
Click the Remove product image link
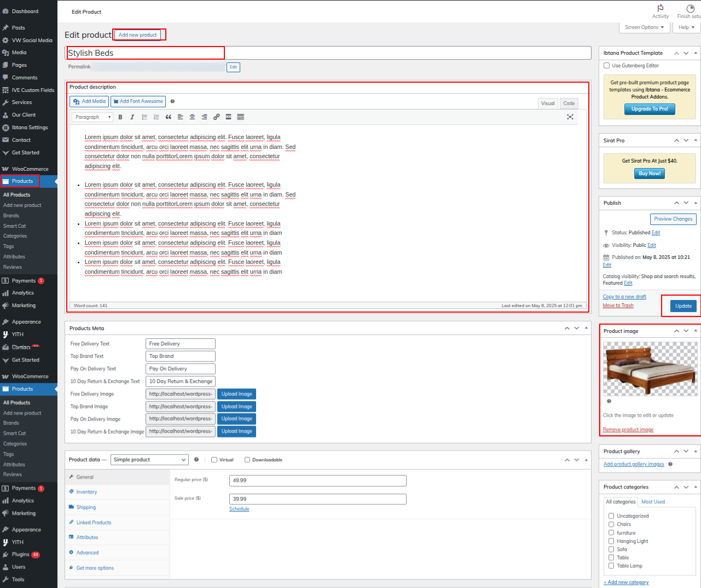click(628, 430)
